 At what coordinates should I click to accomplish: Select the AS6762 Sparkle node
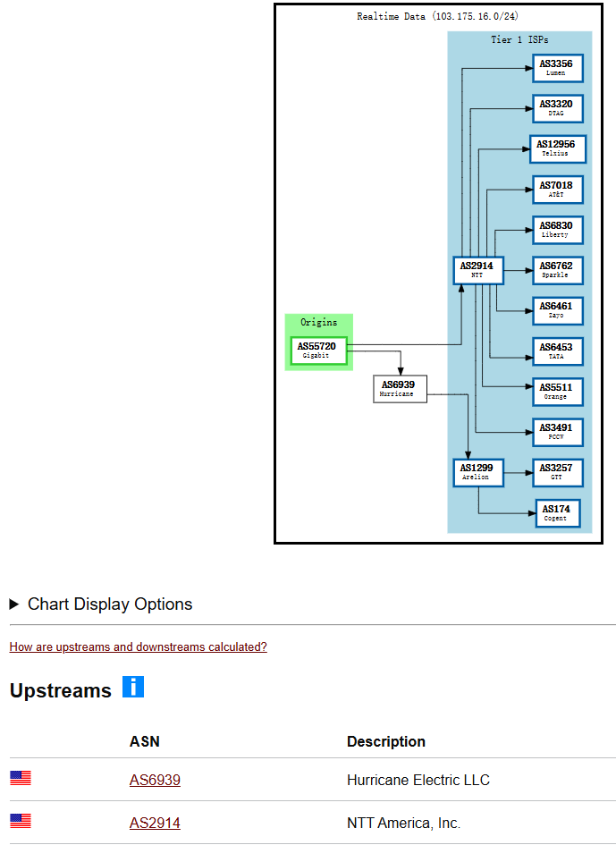(x=558, y=271)
